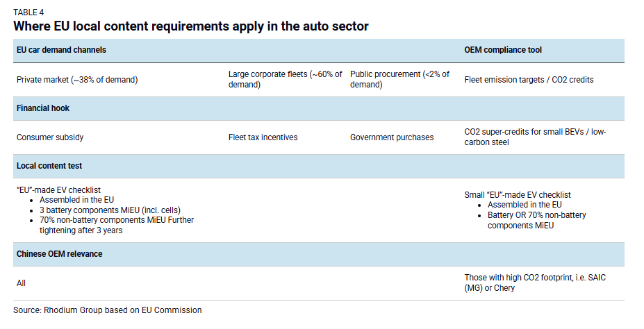Click the "TABLE 4" label
The height and width of the screenshot is (329, 644).
click(x=28, y=13)
